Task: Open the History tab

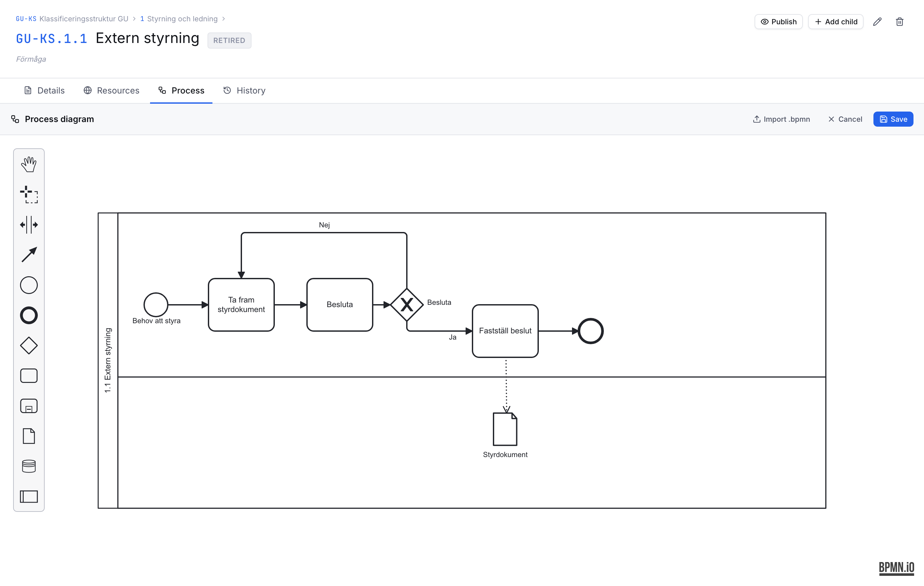Action: (244, 91)
